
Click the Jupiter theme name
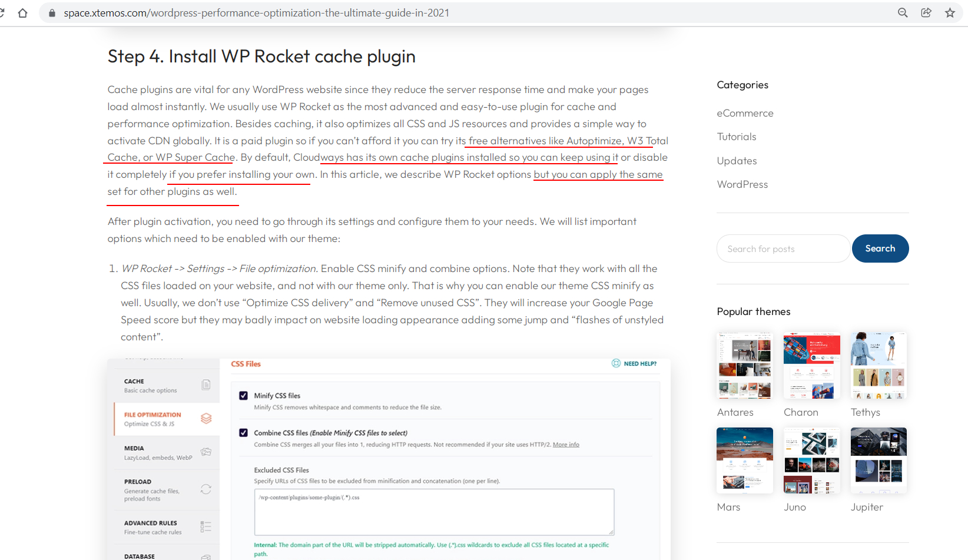coord(867,507)
